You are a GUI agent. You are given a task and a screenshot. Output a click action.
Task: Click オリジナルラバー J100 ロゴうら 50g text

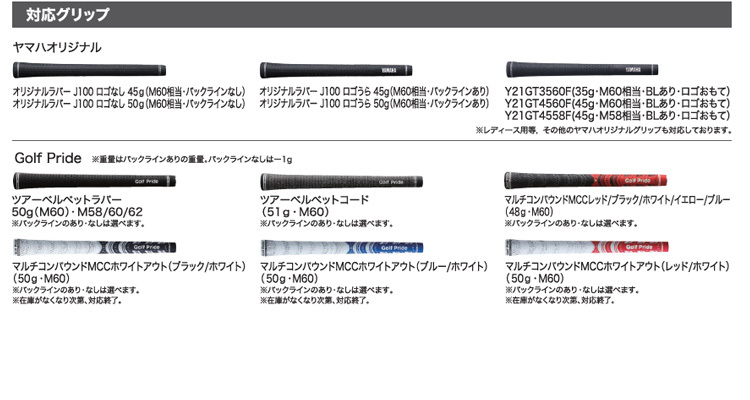[375, 103]
